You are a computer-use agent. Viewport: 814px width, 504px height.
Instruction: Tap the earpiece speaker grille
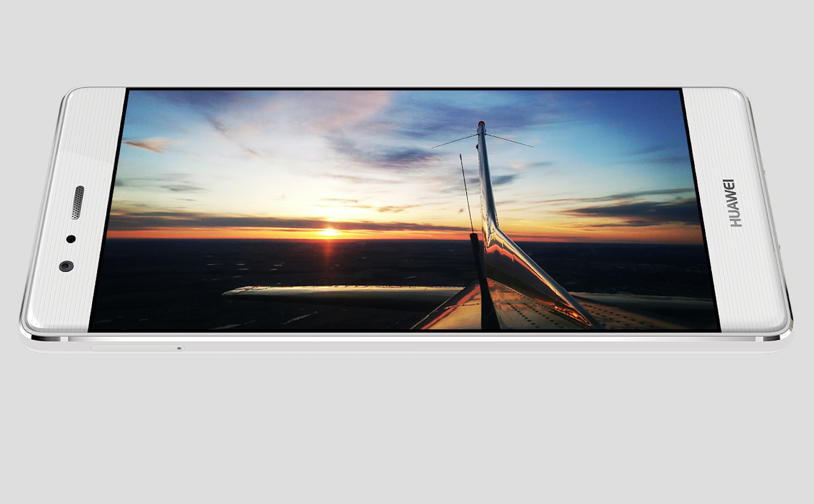click(x=77, y=202)
